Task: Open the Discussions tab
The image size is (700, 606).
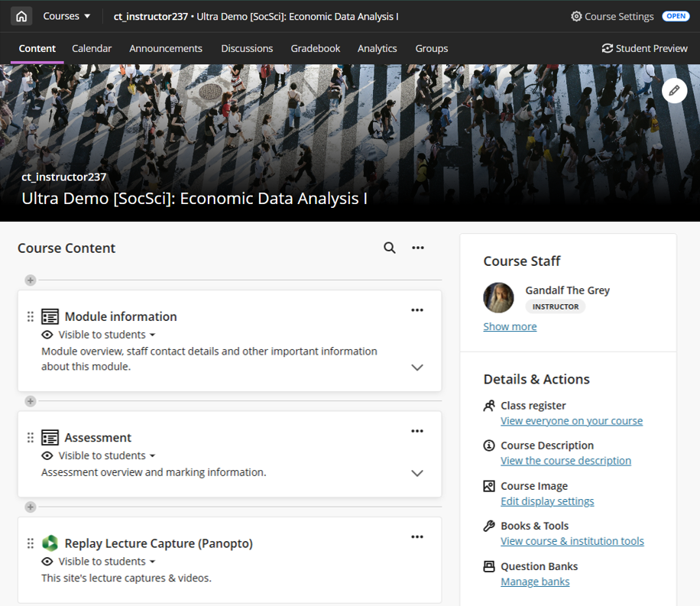Action: (x=247, y=48)
